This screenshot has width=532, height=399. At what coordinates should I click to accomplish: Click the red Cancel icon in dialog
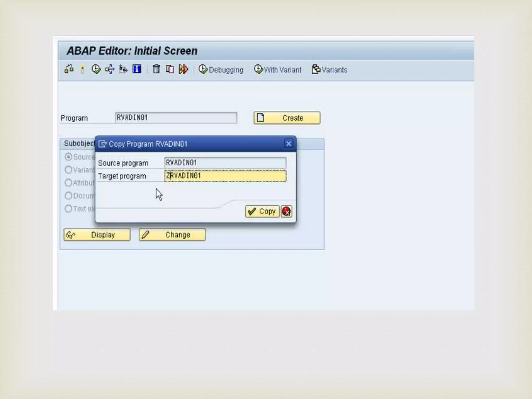[x=286, y=211]
